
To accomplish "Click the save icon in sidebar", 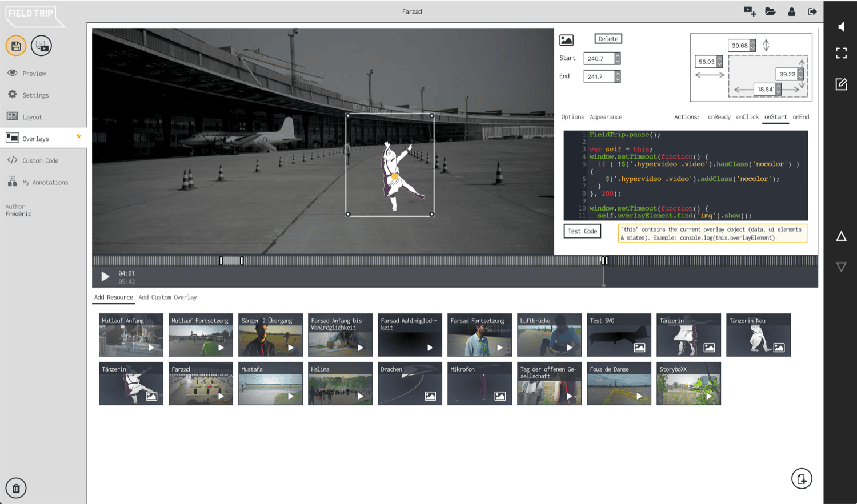I will pyautogui.click(x=16, y=46).
